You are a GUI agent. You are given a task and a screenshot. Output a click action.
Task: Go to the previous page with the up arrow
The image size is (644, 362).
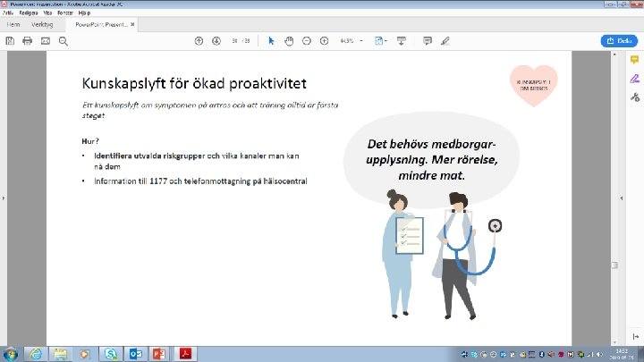point(199,40)
